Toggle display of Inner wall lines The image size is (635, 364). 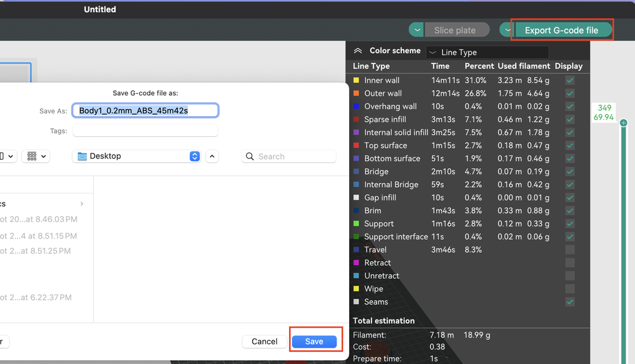coord(570,80)
